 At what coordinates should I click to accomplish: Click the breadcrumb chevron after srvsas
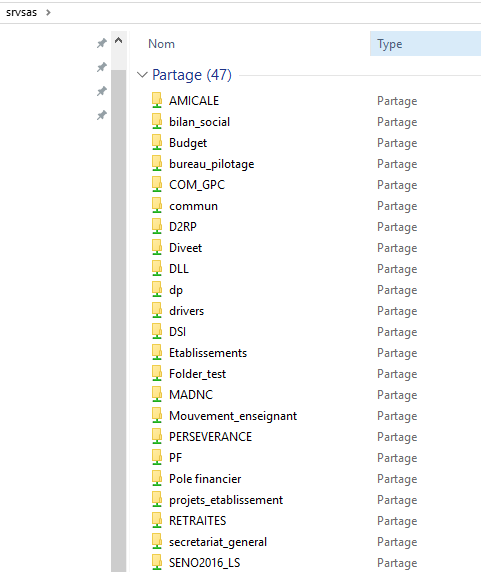pyautogui.click(x=48, y=12)
